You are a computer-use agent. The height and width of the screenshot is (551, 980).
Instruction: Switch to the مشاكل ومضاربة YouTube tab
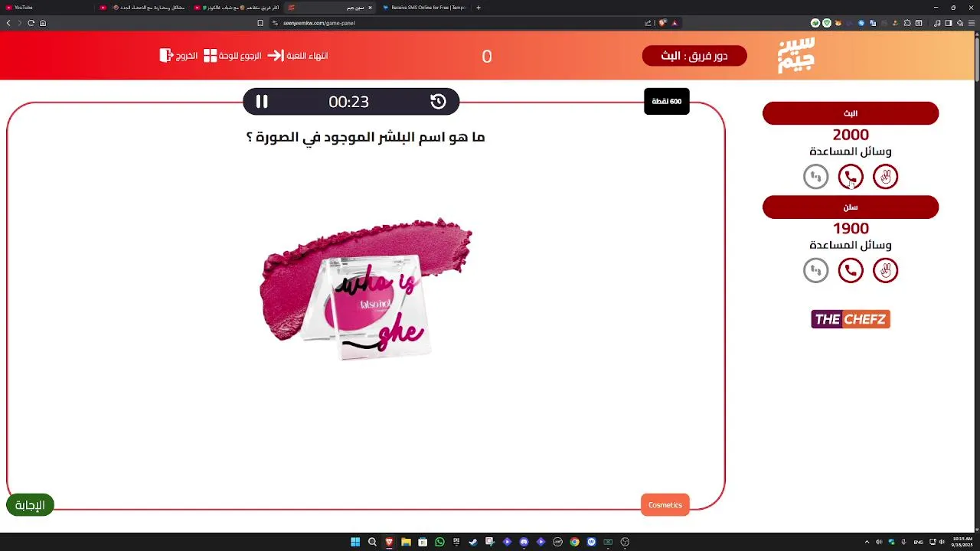click(x=142, y=8)
